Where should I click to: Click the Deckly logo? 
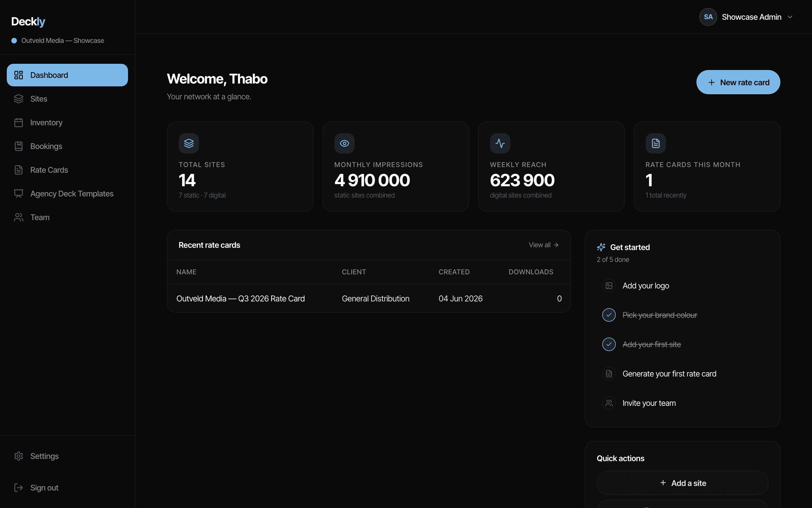[28, 21]
